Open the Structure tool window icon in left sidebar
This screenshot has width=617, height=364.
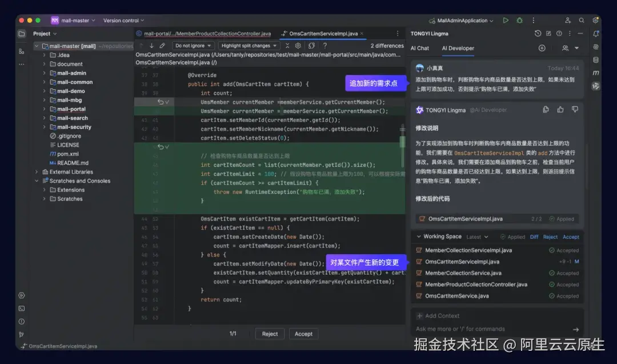click(x=22, y=51)
